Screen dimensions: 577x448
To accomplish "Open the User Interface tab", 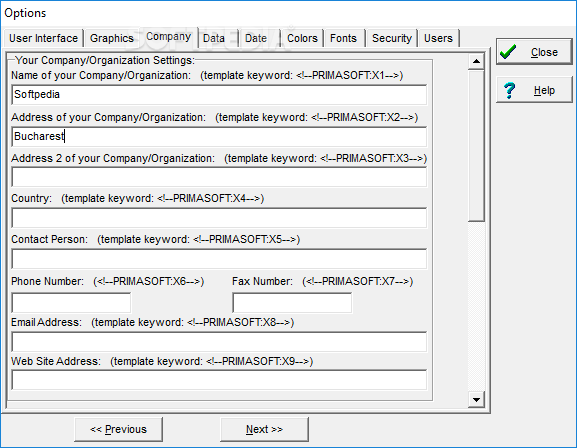I will coord(43,38).
